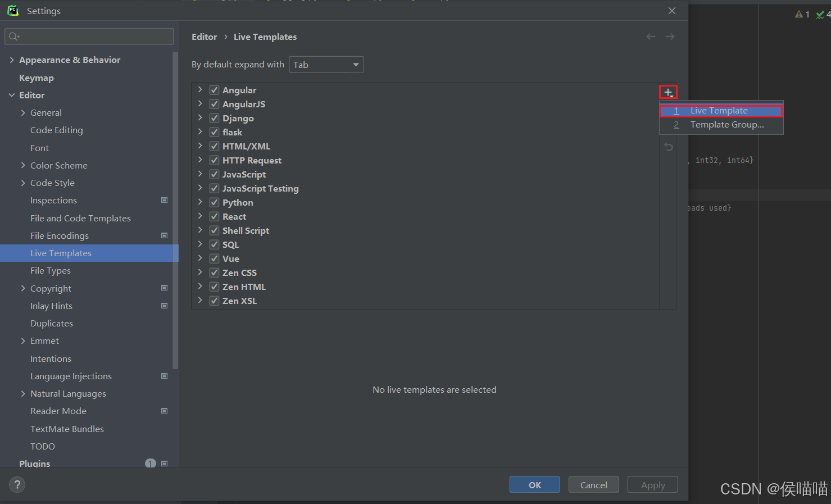The width and height of the screenshot is (831, 504).
Task: Expand the Python template group
Action: (200, 202)
